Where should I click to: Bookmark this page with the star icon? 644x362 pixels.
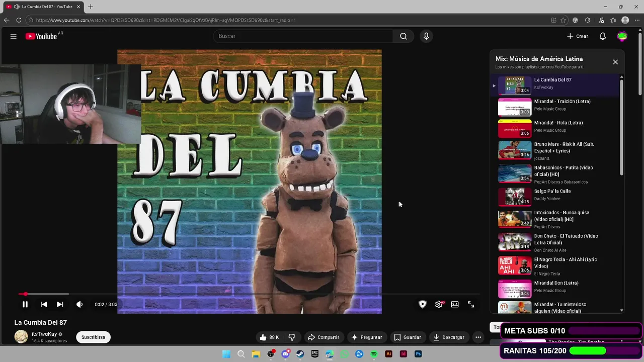coord(563,20)
